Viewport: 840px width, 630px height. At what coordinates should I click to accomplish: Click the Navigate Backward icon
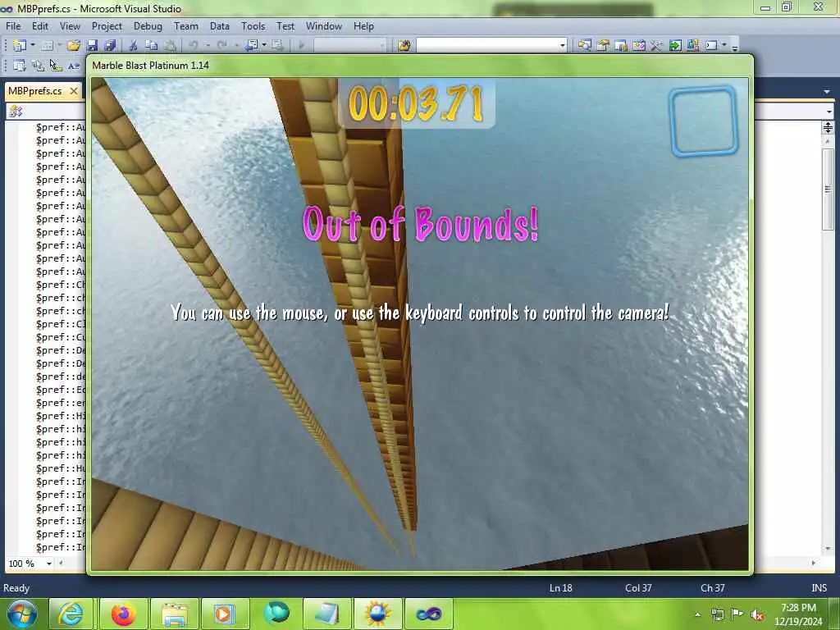[x=251, y=46]
